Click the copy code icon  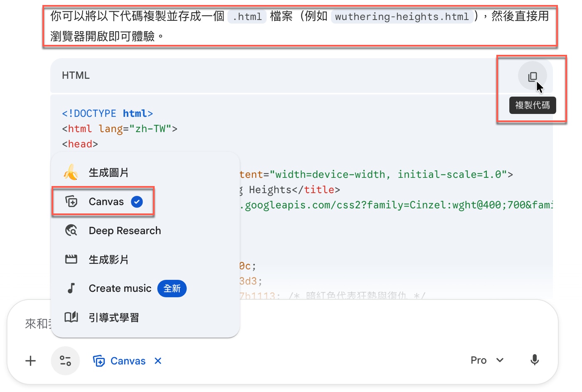533,76
